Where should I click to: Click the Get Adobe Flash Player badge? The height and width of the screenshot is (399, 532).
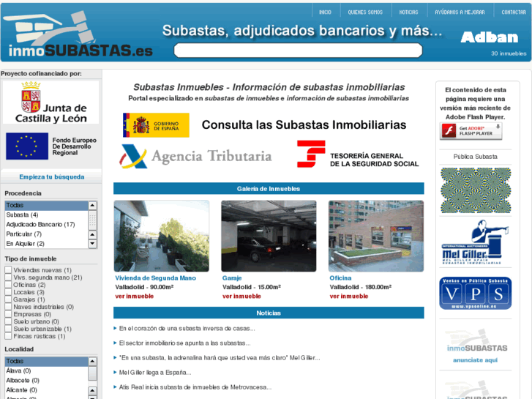471,131
